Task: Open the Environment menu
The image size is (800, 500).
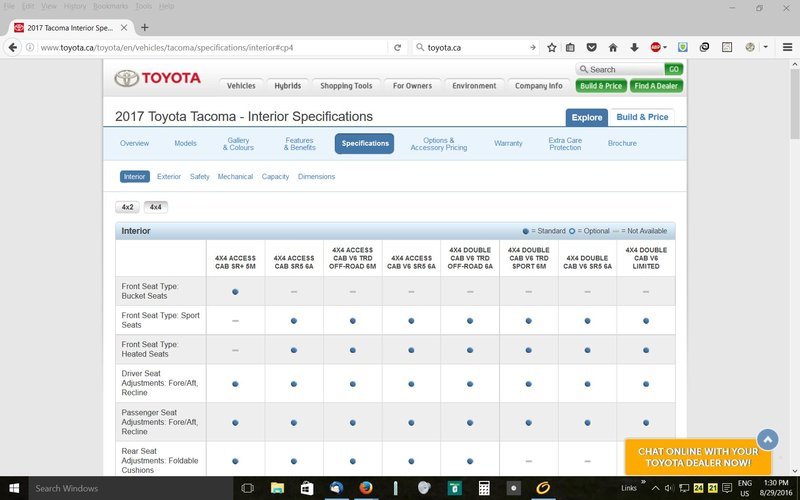Action: click(x=474, y=86)
